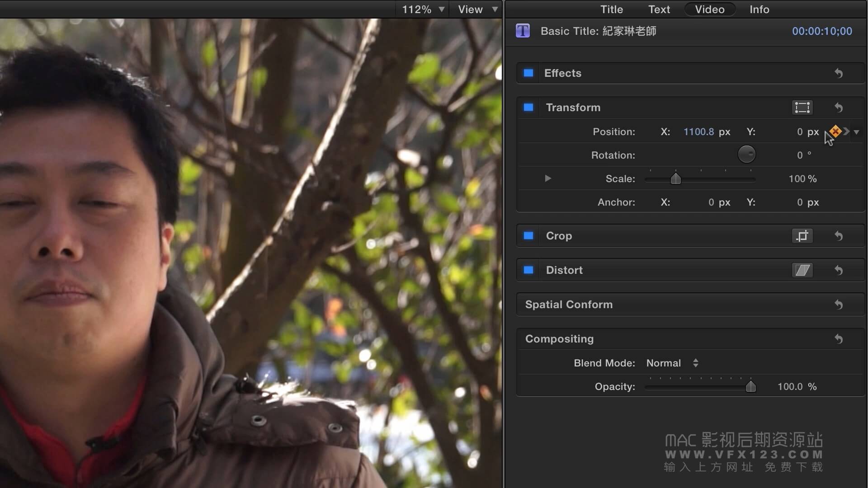The width and height of the screenshot is (868, 488).
Task: Reset the Crop section parameters
Action: tap(839, 236)
